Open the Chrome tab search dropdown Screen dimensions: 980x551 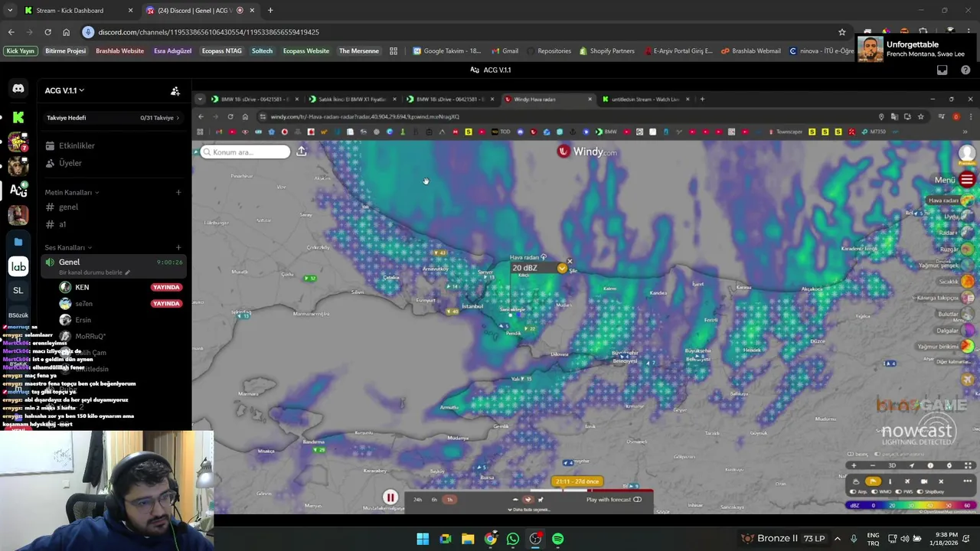click(10, 10)
